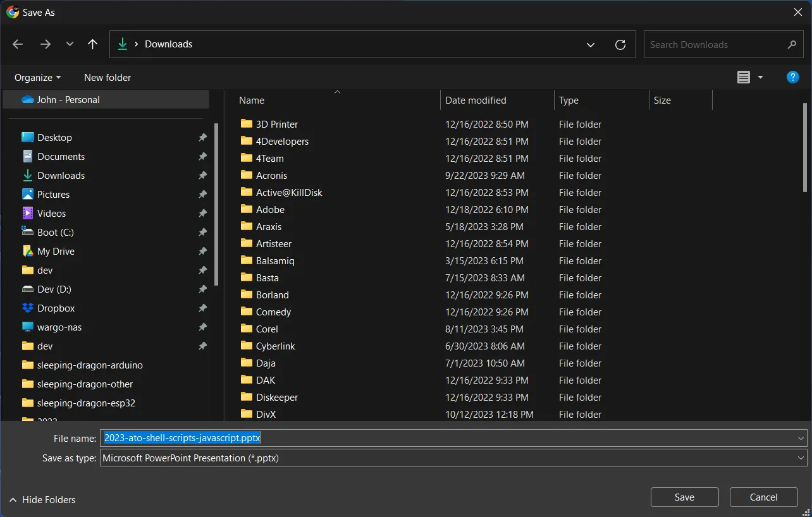Select the Basta folder
Screen dimensions: 812x517
pos(268,277)
